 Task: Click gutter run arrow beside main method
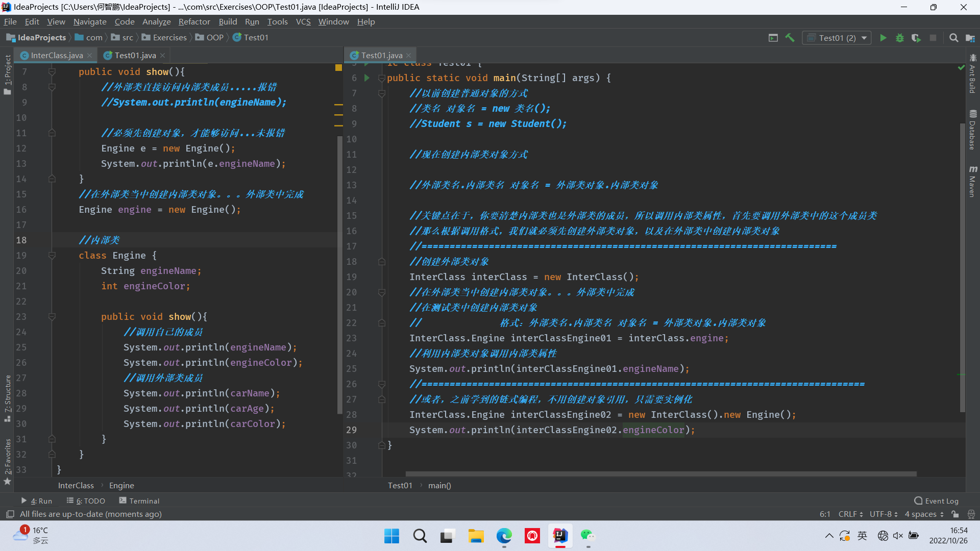[366, 78]
